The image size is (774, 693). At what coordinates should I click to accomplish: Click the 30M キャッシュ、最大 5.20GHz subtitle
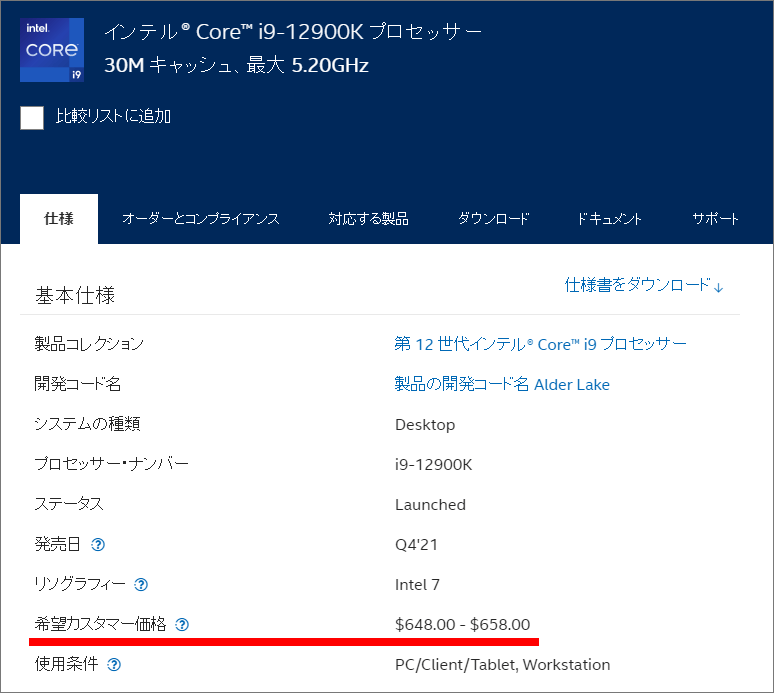click(x=236, y=65)
